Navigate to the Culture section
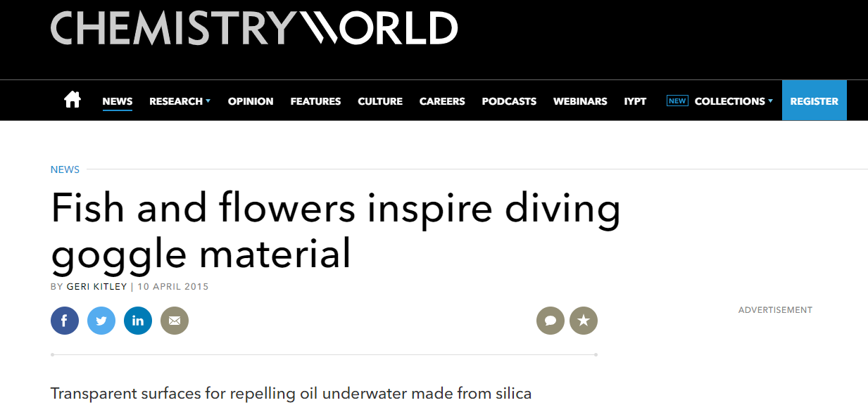The width and height of the screenshot is (868, 405). pyautogui.click(x=380, y=101)
